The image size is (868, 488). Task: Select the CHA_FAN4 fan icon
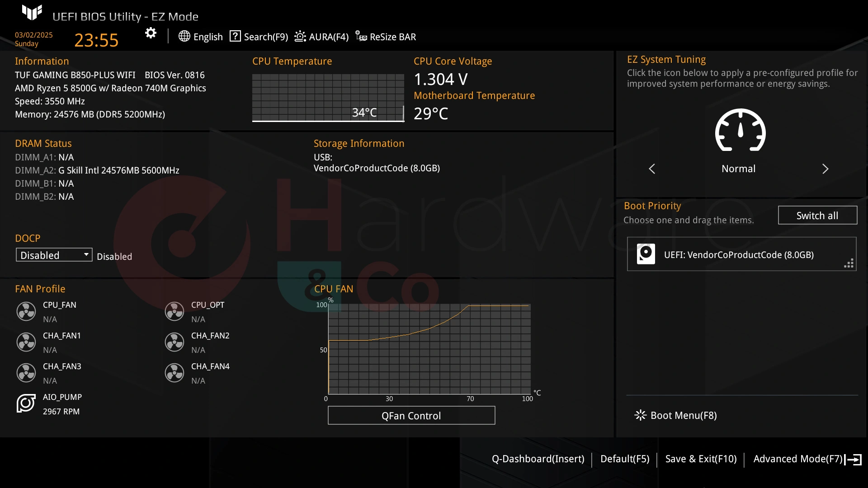pos(175,373)
